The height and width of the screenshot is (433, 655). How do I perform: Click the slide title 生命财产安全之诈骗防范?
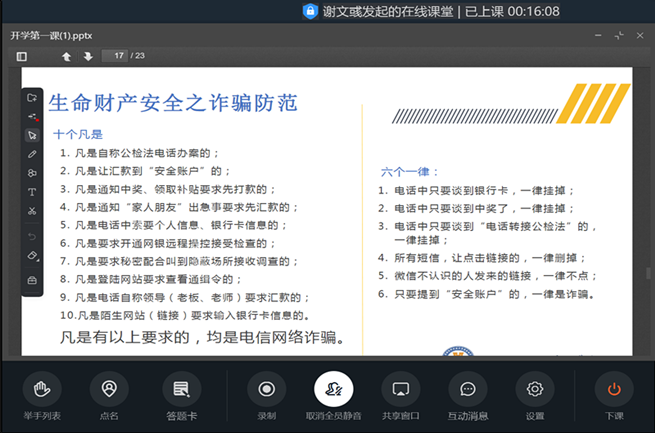173,103
